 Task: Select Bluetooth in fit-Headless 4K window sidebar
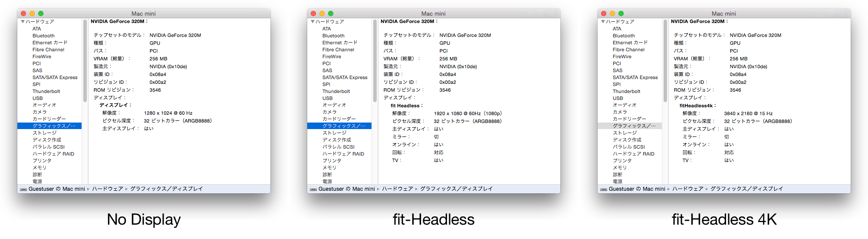point(624,36)
